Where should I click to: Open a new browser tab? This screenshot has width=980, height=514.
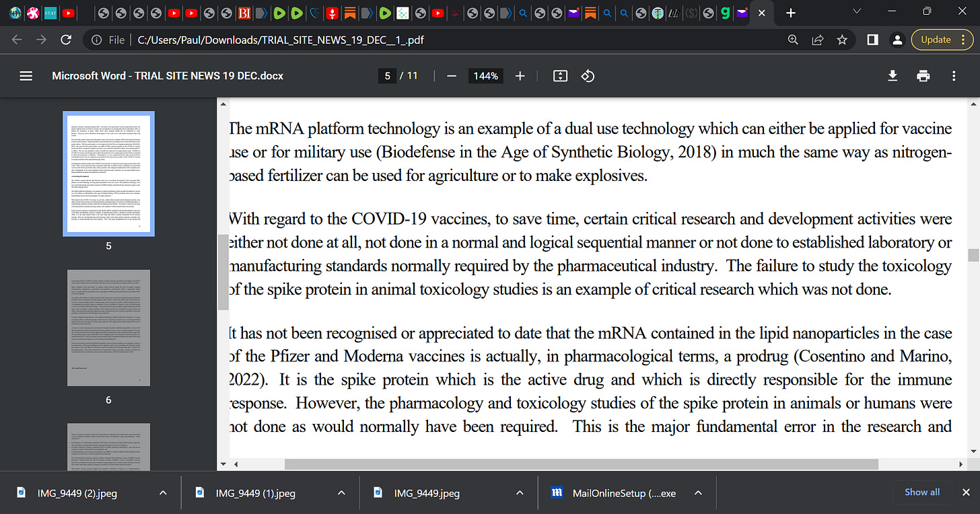[791, 12]
